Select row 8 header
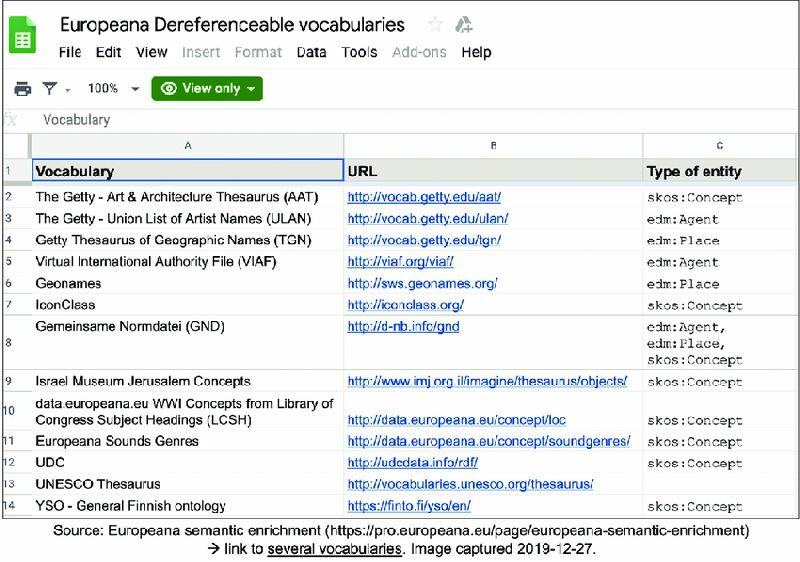The height and width of the screenshot is (562, 800). click(16, 342)
